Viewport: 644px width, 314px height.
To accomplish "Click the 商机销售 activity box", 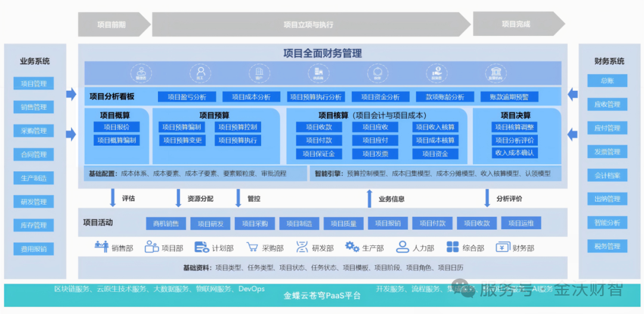I will point(166,224).
